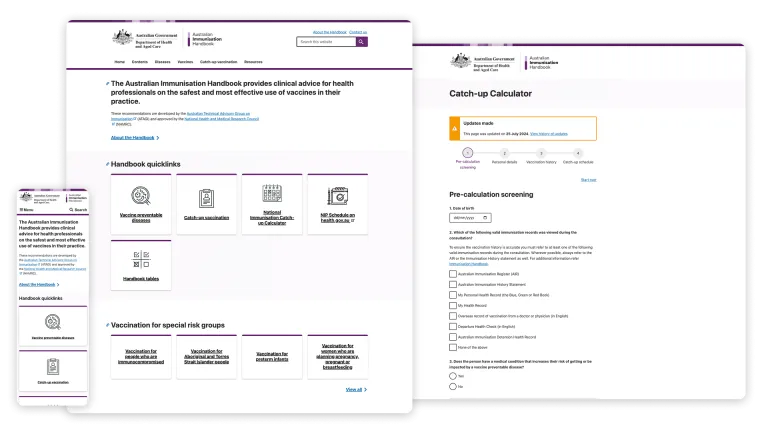Select Yes radio for medical condition question
The image size is (768, 432).
pos(453,376)
